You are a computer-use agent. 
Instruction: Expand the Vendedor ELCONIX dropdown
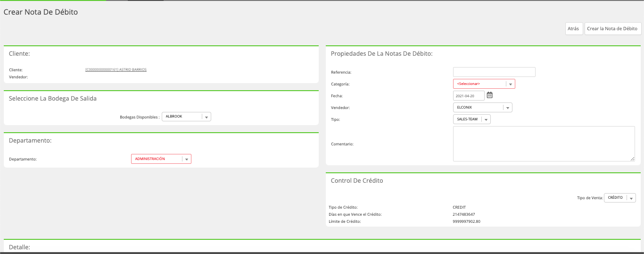pos(483,108)
